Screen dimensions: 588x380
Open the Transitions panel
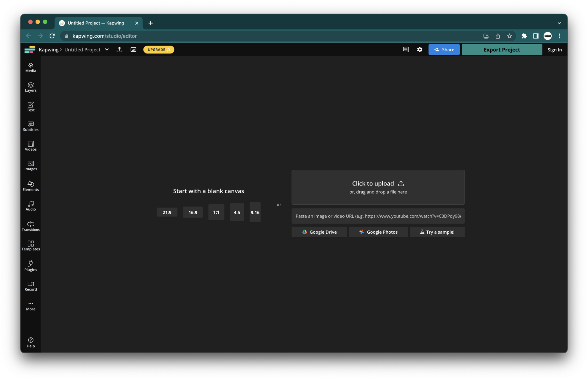[x=31, y=226]
